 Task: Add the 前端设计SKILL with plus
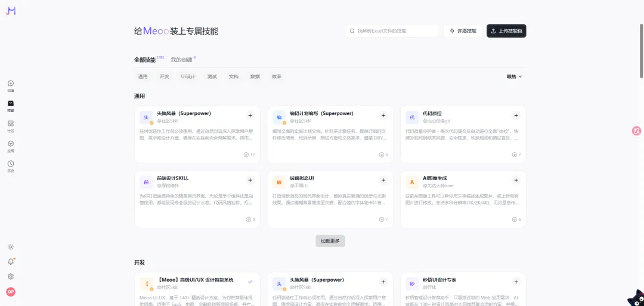tap(250, 180)
